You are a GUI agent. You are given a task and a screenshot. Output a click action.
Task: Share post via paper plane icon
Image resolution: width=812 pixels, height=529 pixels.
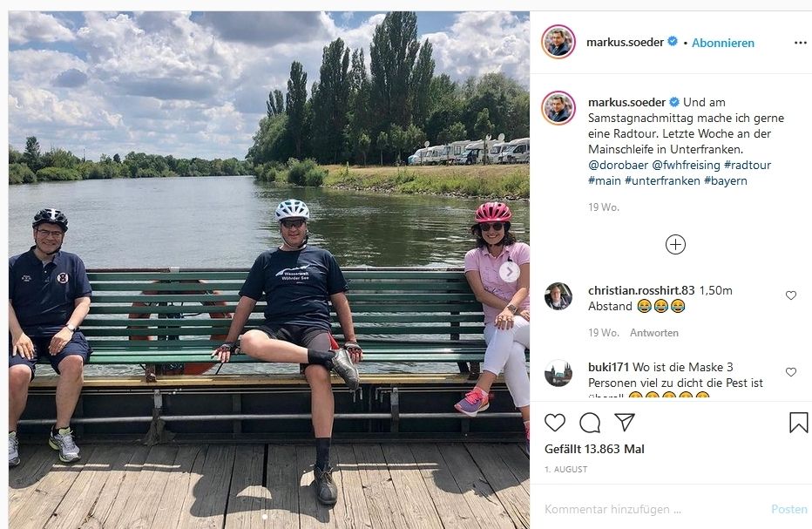(625, 423)
